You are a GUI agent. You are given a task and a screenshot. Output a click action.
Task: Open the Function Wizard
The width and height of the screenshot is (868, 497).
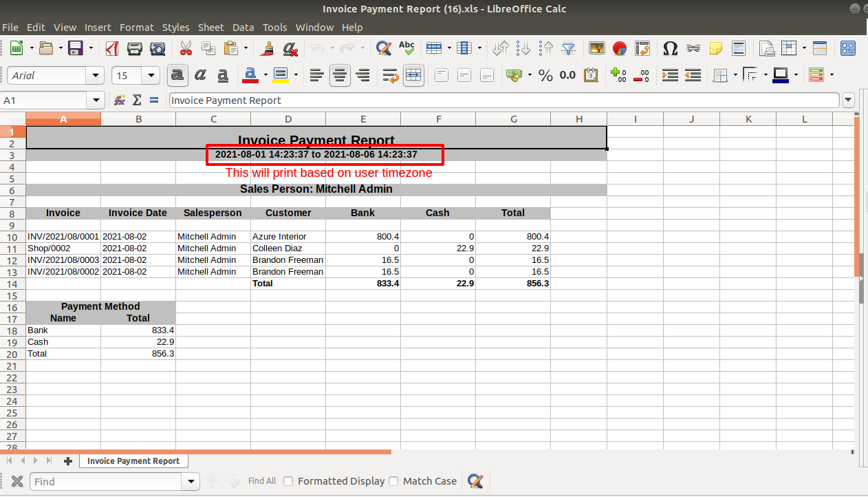(x=120, y=100)
